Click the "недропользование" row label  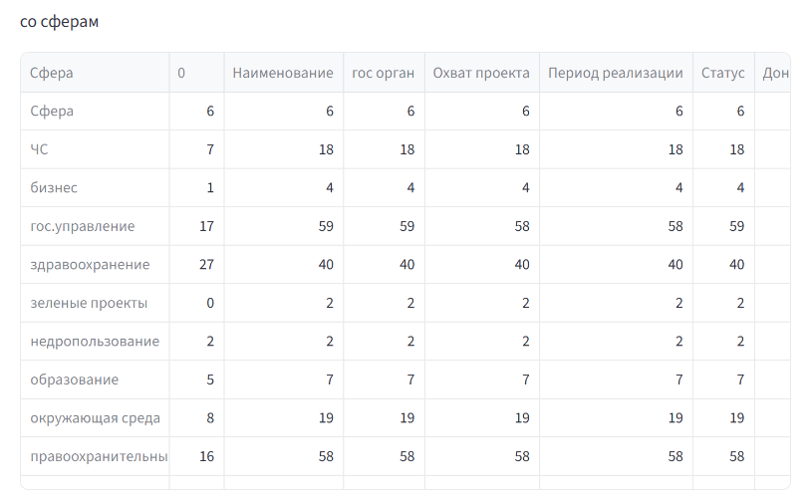click(x=95, y=342)
